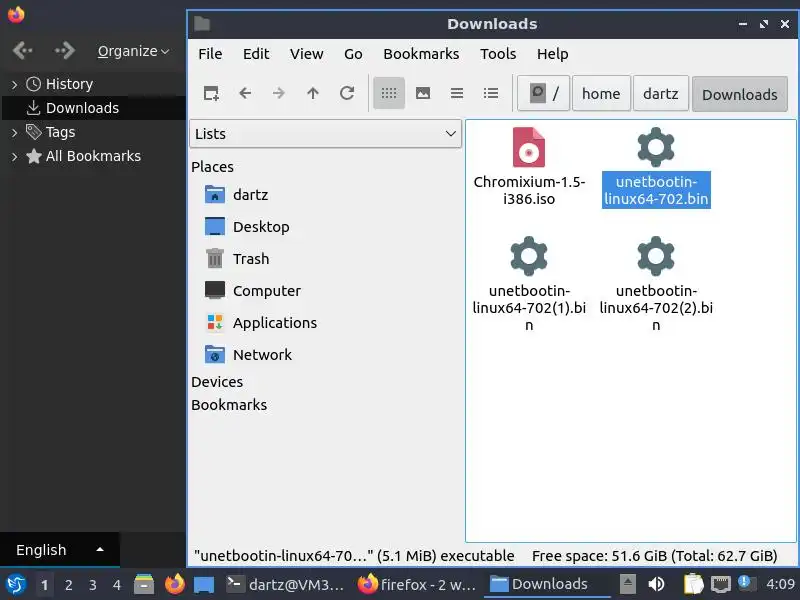Click the Bookmarks section in side pane
This screenshot has height=600, width=800.
229,405
